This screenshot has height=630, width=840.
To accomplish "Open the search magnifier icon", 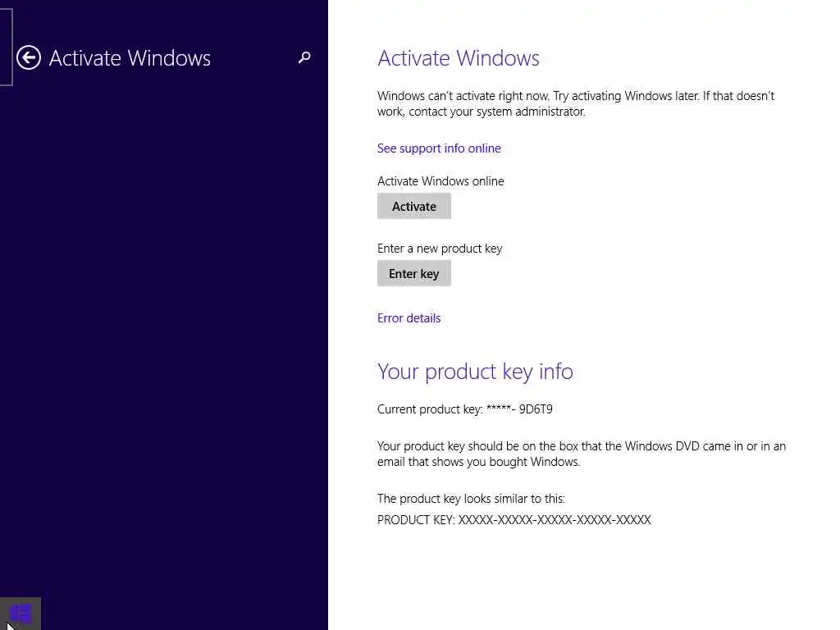I will (304, 57).
